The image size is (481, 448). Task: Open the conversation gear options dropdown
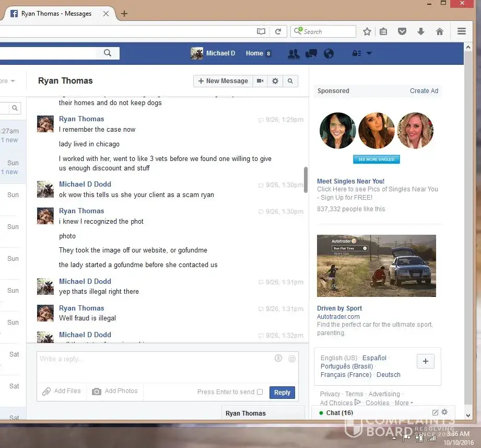click(x=275, y=81)
